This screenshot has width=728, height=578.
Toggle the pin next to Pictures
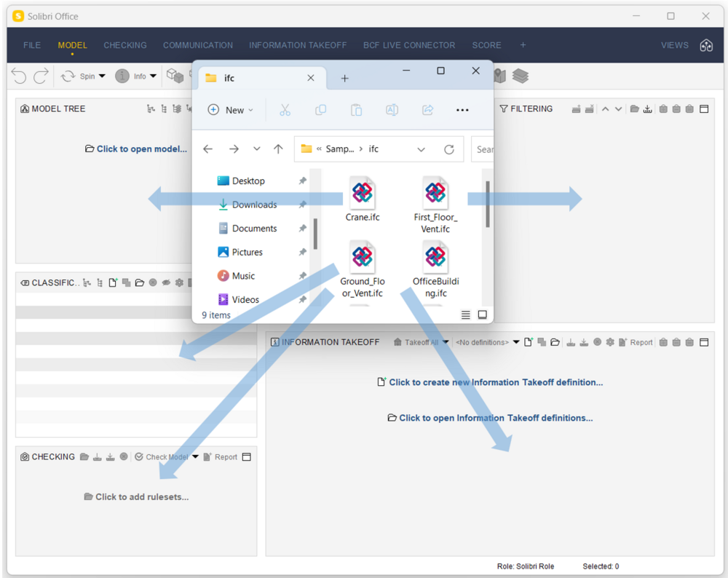[303, 252]
